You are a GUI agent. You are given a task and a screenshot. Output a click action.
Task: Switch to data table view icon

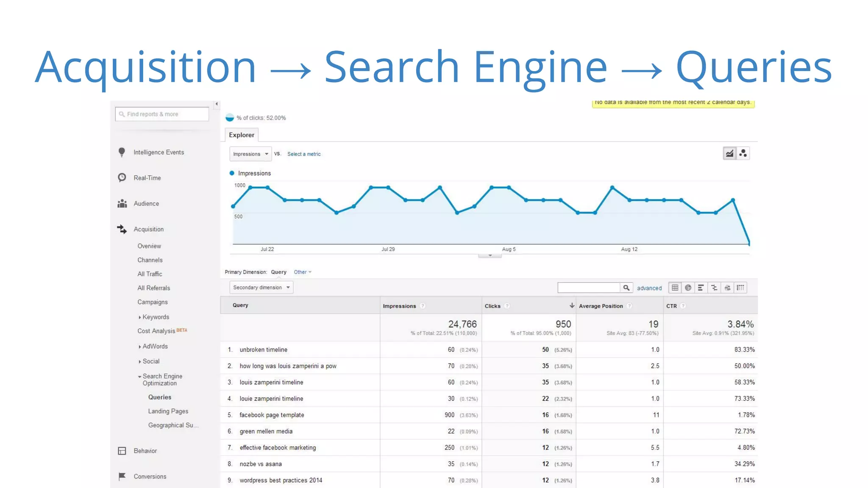click(x=675, y=288)
